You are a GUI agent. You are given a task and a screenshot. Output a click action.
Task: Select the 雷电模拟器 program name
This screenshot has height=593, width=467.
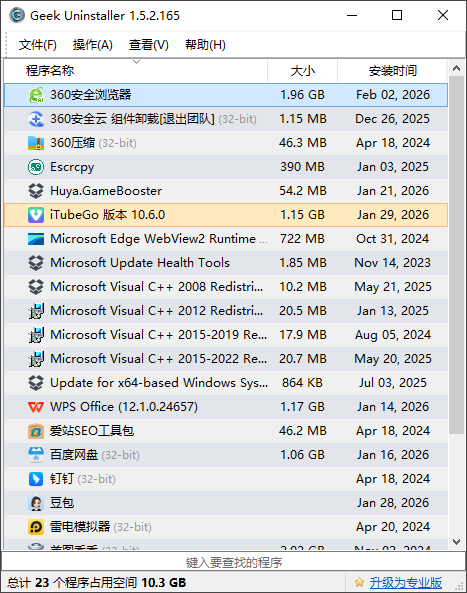(x=80, y=527)
